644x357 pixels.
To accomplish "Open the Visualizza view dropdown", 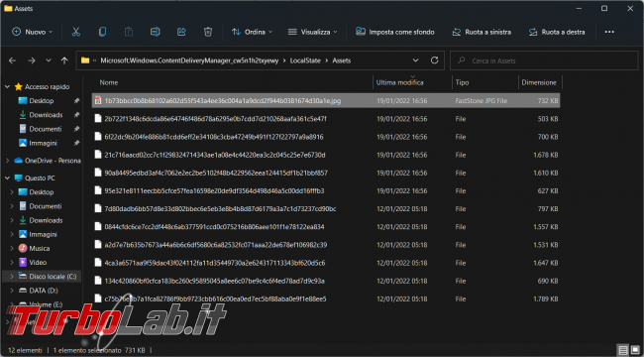I will 312,32.
